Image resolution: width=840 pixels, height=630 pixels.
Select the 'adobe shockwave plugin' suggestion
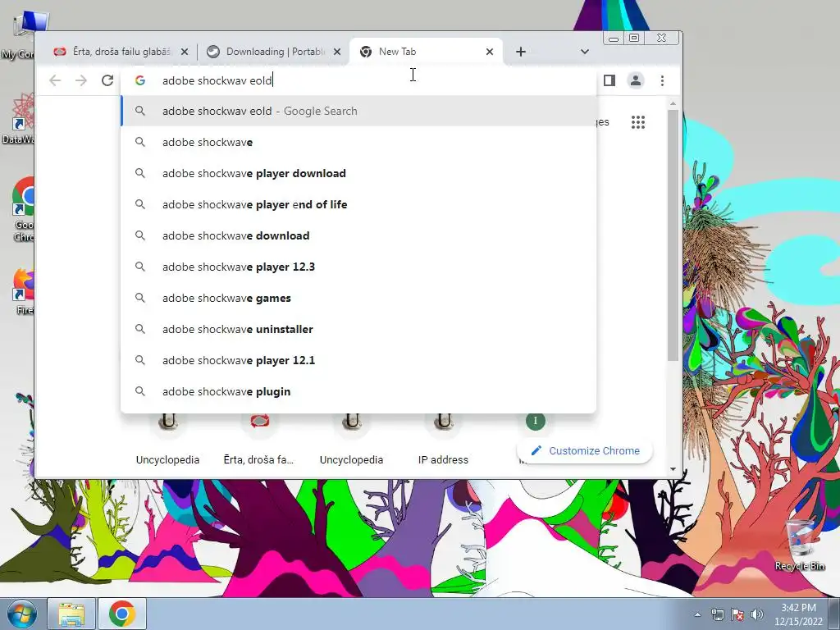pyautogui.click(x=358, y=391)
